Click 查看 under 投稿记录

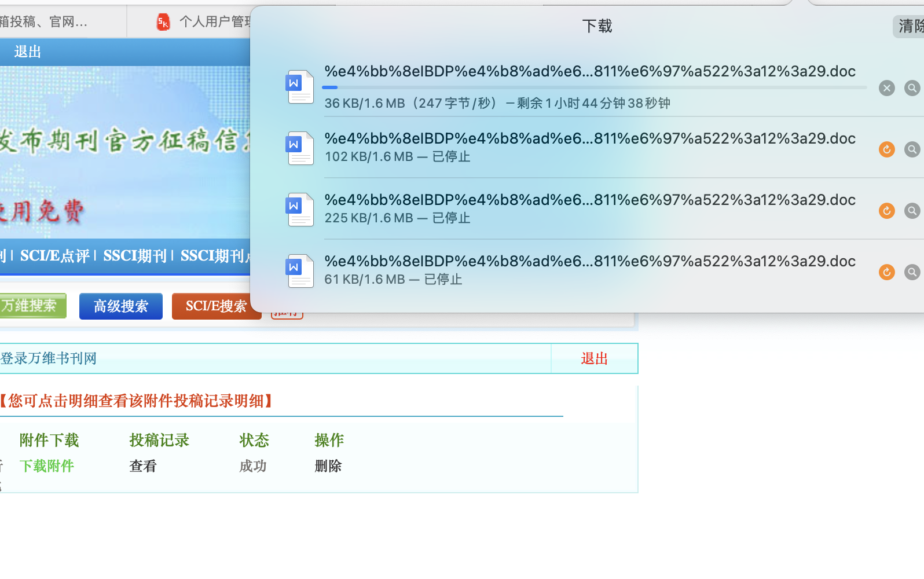[143, 466]
